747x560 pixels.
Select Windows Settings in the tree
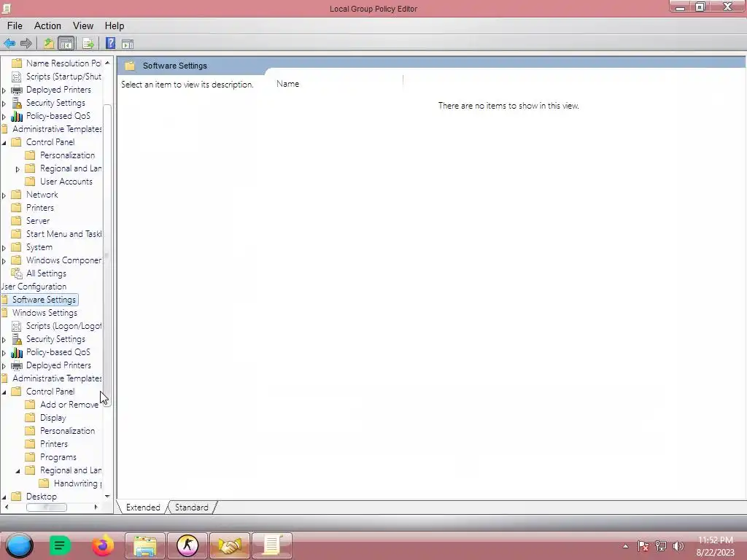(x=44, y=313)
